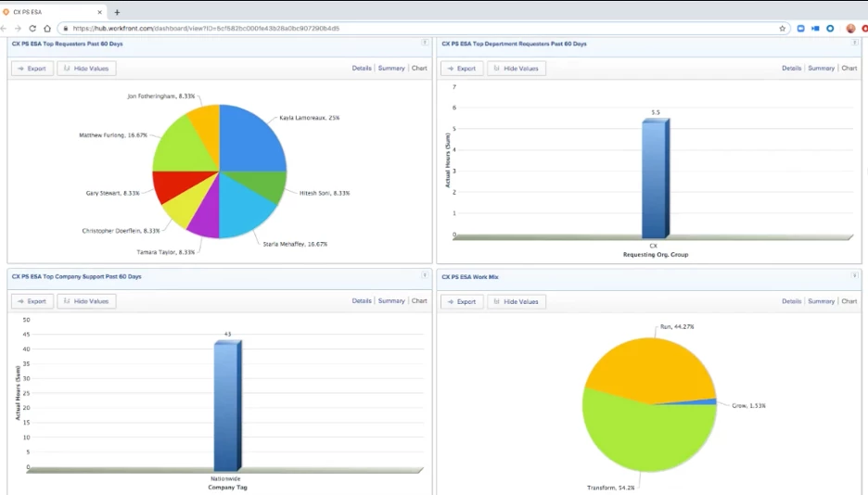Image resolution: width=868 pixels, height=495 pixels.
Task: Collapse the Top Requesters panel corner icon
Action: (425, 43)
